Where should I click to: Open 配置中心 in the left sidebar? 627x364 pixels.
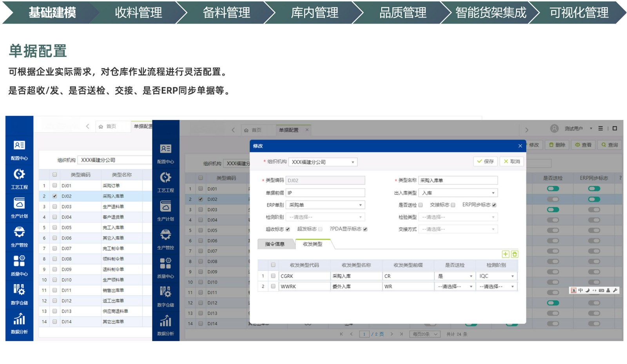click(19, 150)
